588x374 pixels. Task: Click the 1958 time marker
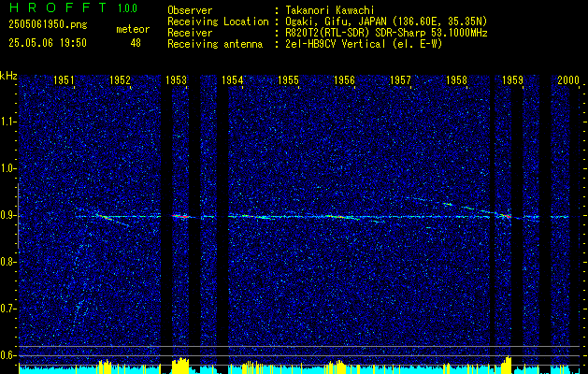tap(456, 79)
